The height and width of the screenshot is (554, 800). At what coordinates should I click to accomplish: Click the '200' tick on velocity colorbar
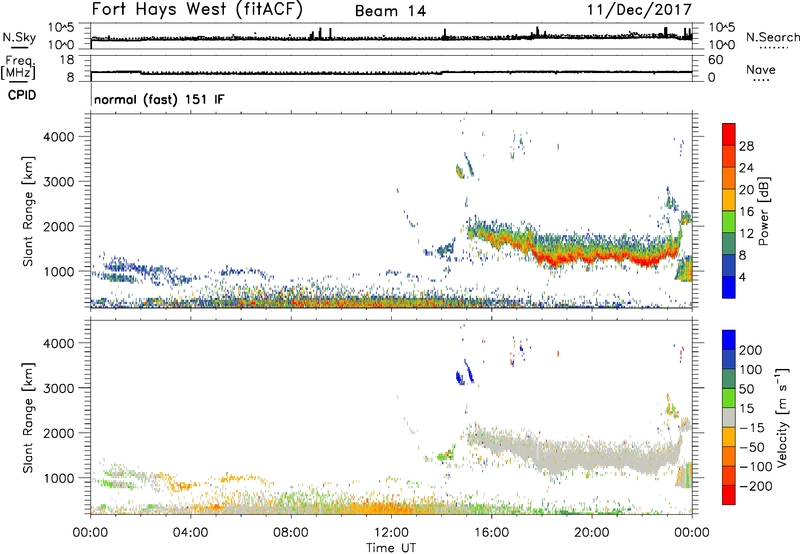click(751, 350)
